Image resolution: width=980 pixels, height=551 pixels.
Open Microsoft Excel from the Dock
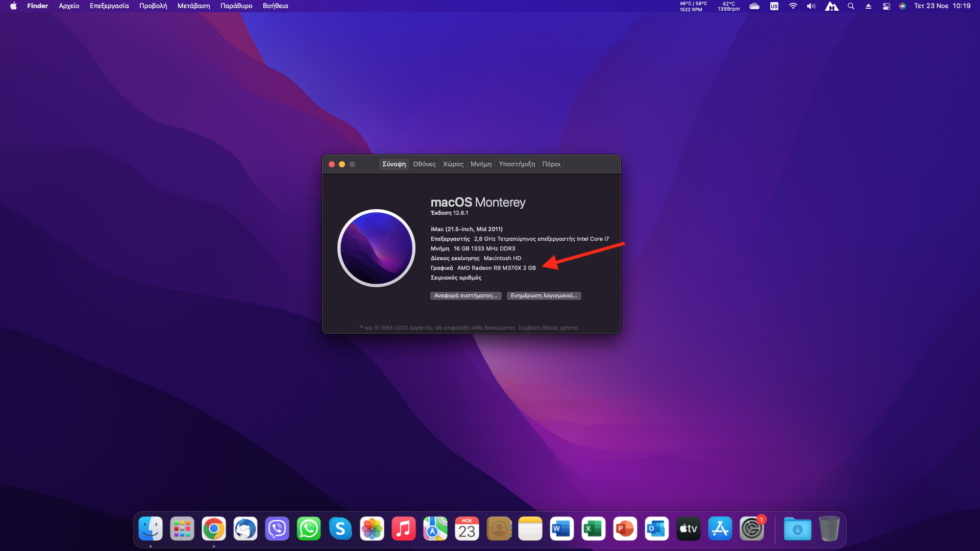[x=593, y=529]
